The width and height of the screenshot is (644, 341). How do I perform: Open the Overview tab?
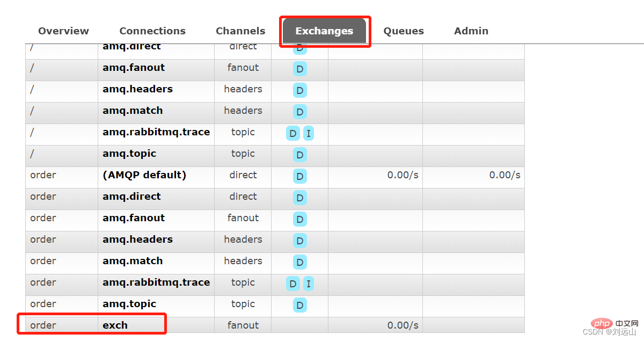coord(63,31)
